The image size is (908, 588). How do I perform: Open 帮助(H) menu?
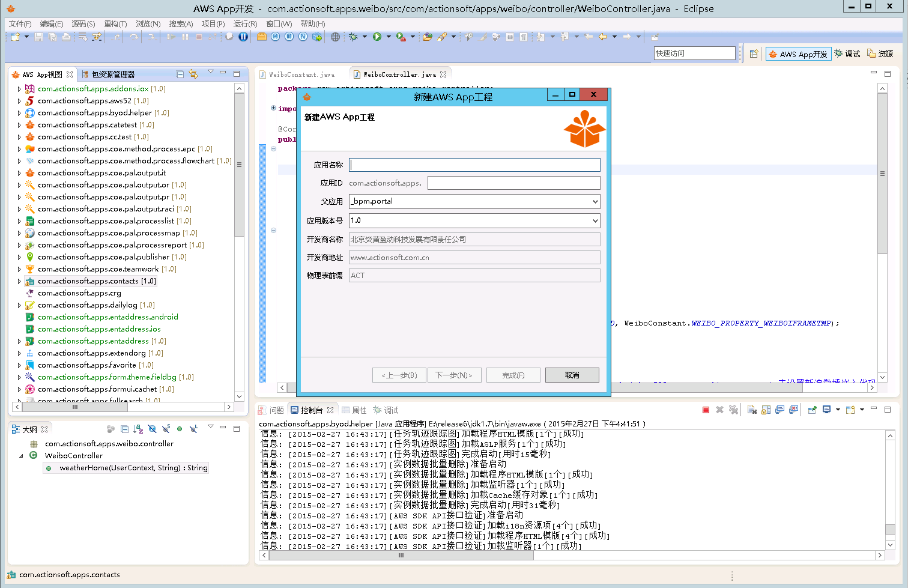(313, 24)
